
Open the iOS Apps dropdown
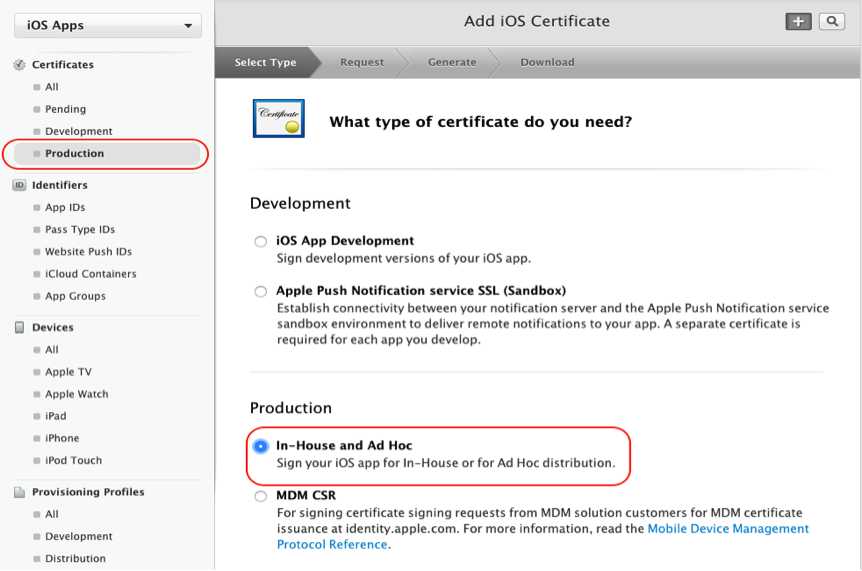tap(108, 25)
